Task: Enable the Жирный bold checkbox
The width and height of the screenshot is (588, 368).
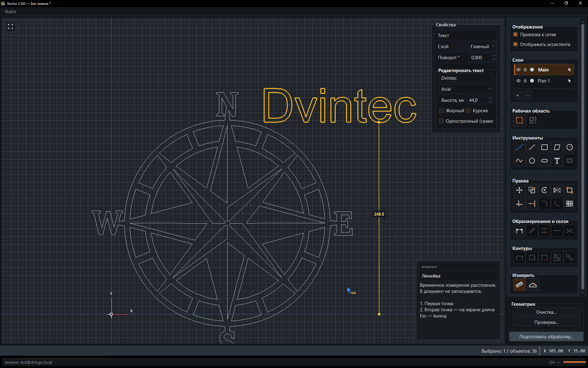Action: click(441, 110)
